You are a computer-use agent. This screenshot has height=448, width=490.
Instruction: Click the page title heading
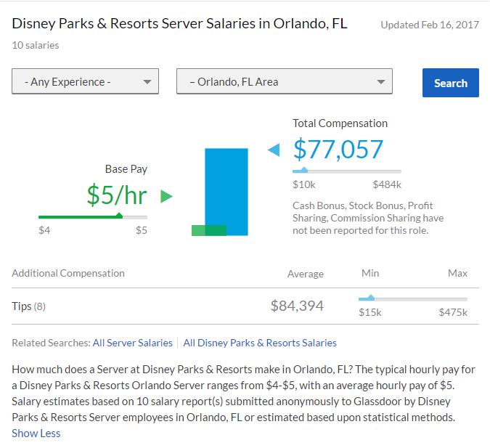click(x=179, y=23)
